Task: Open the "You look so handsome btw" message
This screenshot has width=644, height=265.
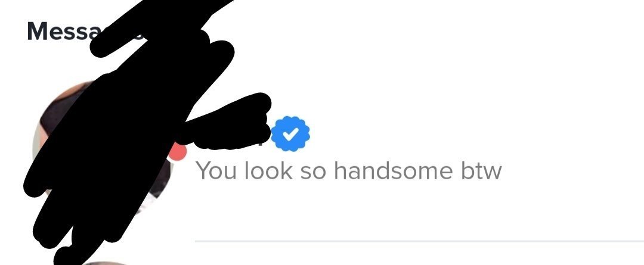Action: [x=348, y=171]
